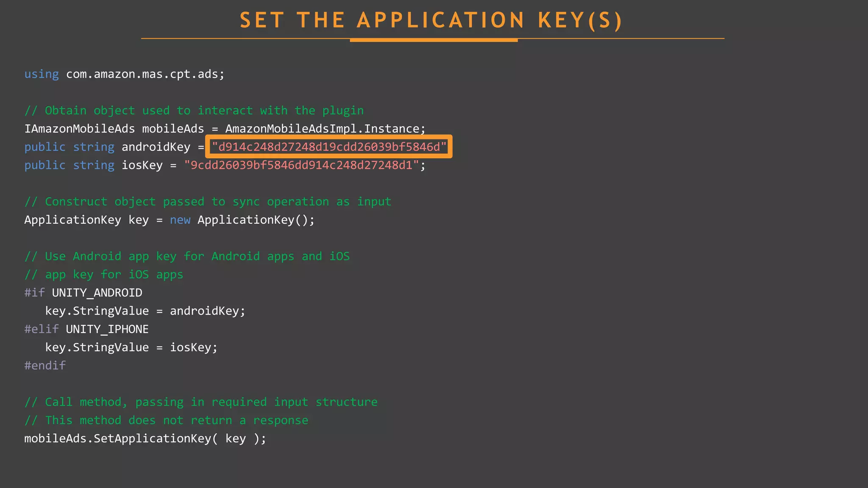Image resolution: width=868 pixels, height=488 pixels.
Task: Click the iosKey variable name in its declaration
Action: point(142,165)
